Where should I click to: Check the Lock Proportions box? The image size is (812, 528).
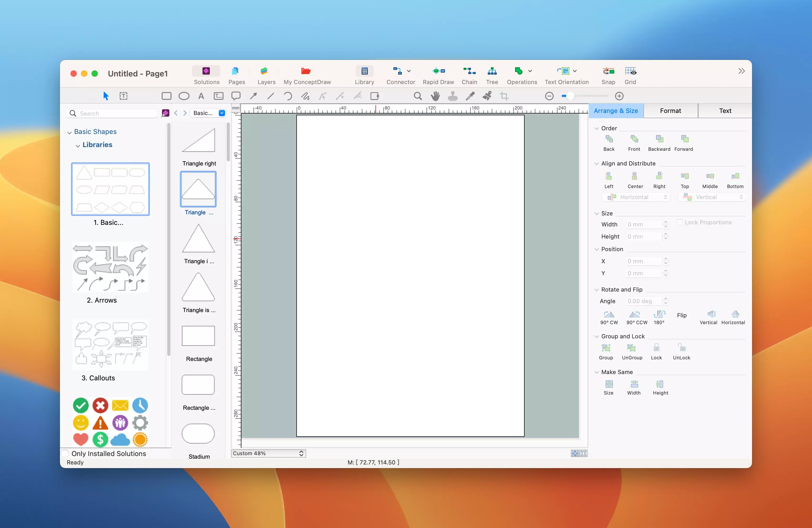pyautogui.click(x=679, y=222)
